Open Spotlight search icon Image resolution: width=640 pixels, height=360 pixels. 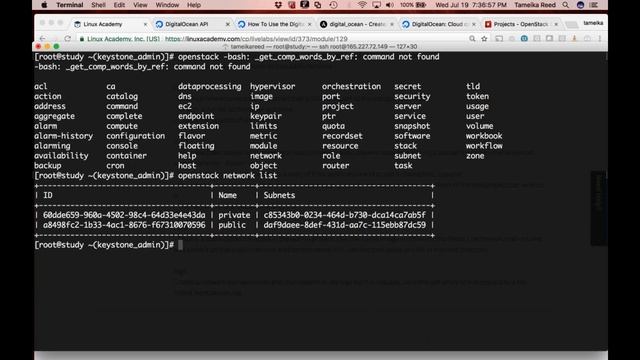565,5
